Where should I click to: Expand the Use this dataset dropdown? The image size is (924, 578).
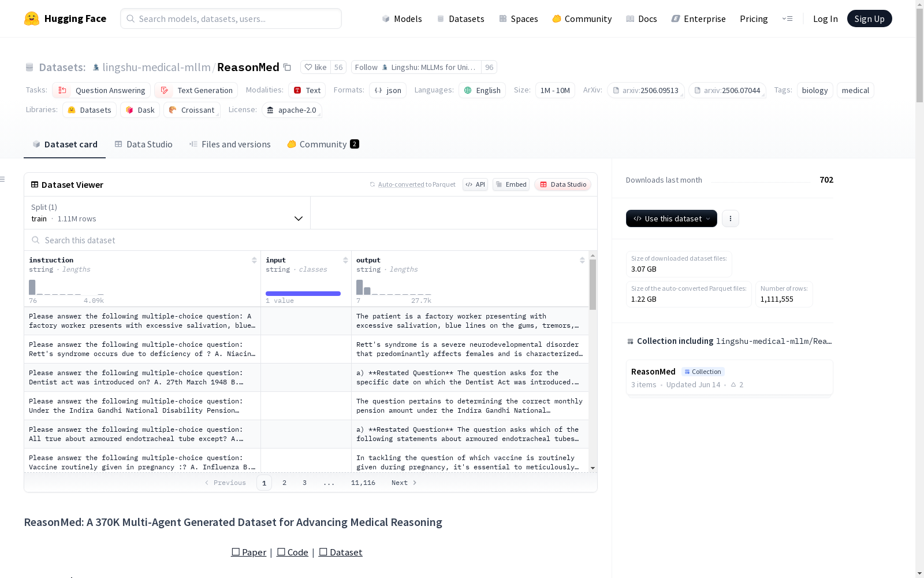672,218
